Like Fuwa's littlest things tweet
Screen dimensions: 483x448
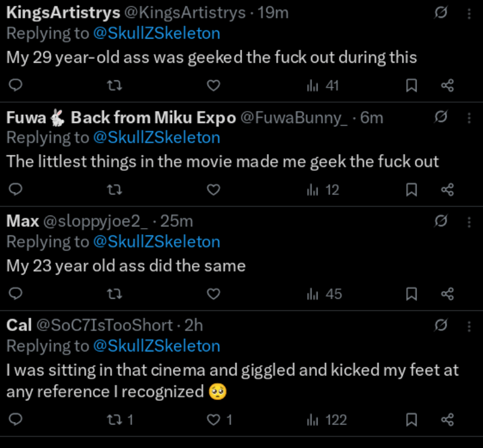click(213, 190)
